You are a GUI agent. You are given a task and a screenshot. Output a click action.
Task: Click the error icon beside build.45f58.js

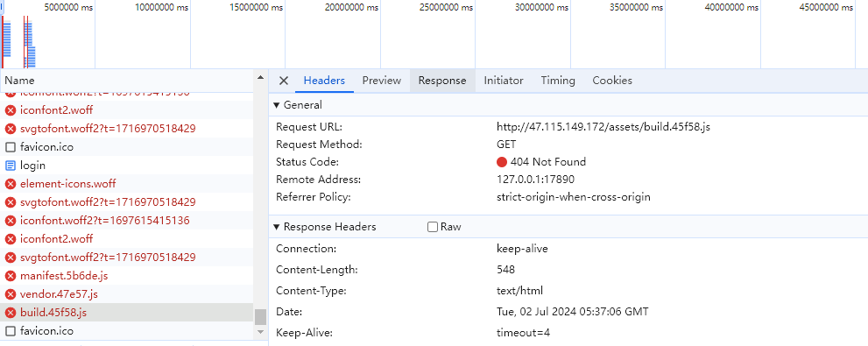tap(10, 313)
